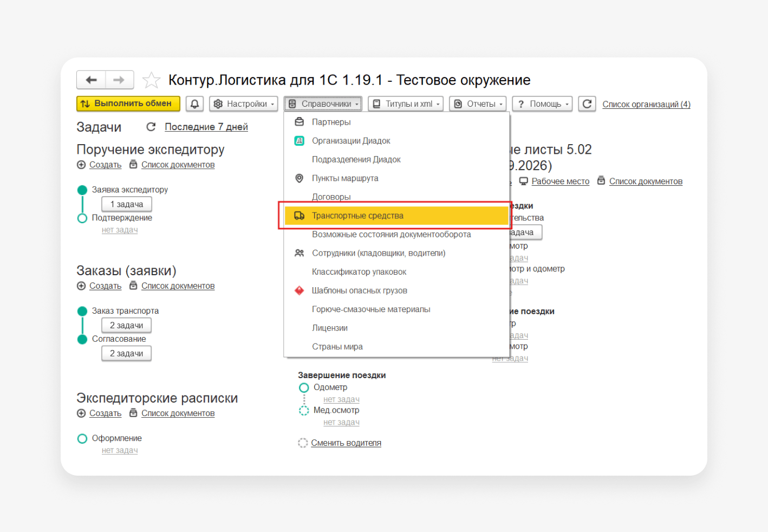Click the Заявка экспедитору stage label
The height and width of the screenshot is (532, 768).
(130, 190)
